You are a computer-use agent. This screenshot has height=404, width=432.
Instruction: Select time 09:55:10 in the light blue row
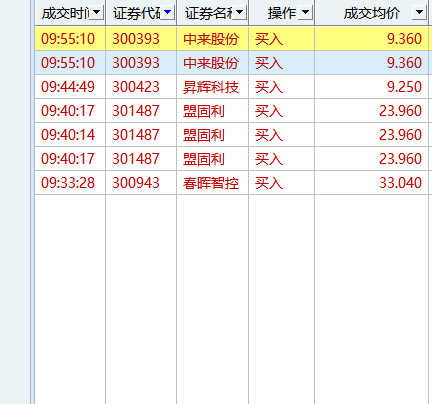[x=68, y=63]
